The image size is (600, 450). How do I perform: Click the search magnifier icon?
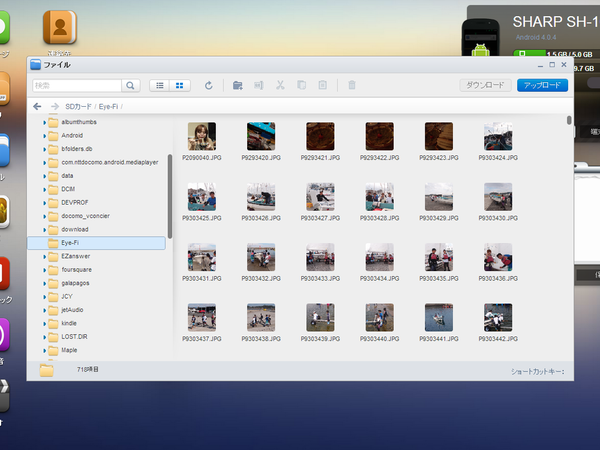click(x=130, y=85)
